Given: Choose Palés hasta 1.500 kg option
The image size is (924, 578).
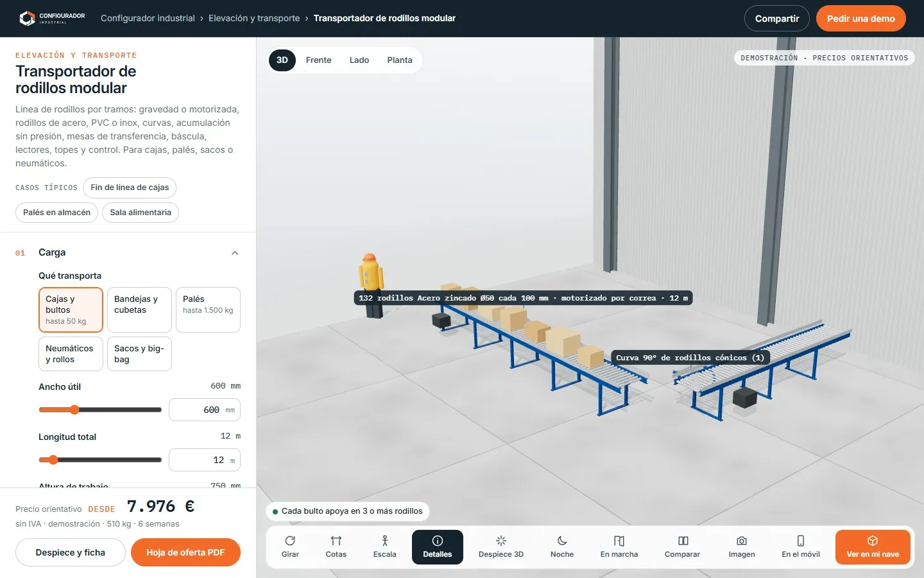Looking at the screenshot, I should click(208, 310).
